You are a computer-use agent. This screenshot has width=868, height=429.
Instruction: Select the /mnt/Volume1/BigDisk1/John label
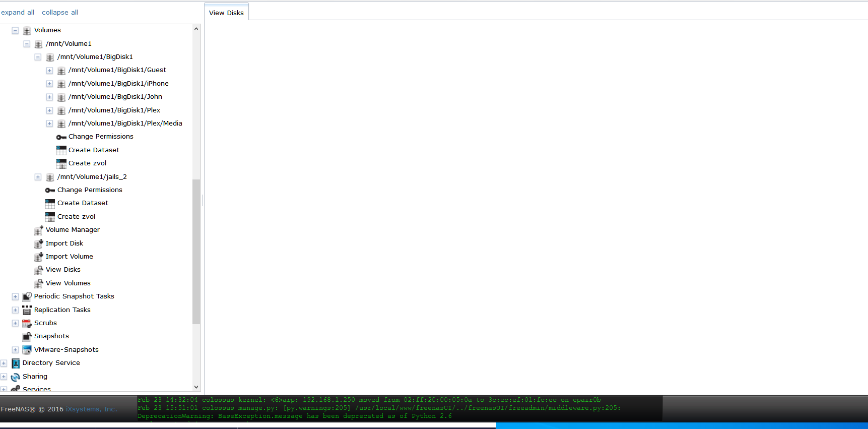click(115, 97)
